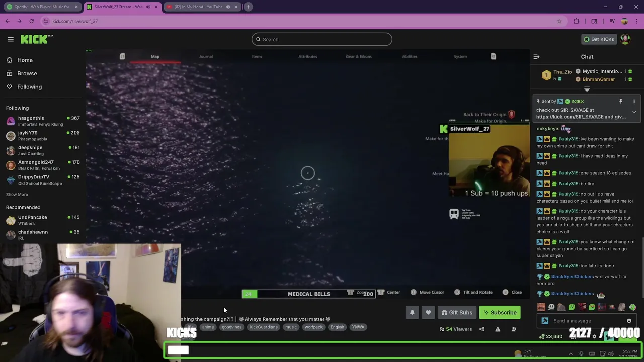
Task: Open Kick user profile avatar menu
Action: click(625, 39)
